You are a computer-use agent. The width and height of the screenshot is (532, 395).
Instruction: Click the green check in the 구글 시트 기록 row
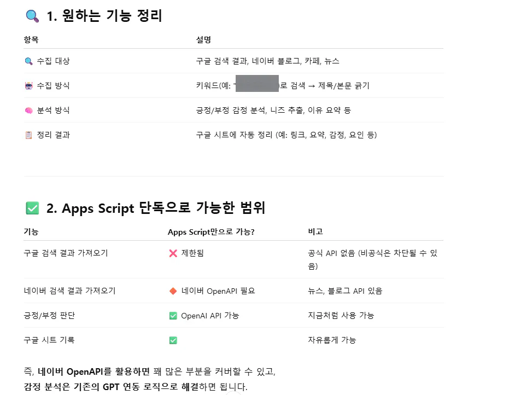(x=173, y=340)
